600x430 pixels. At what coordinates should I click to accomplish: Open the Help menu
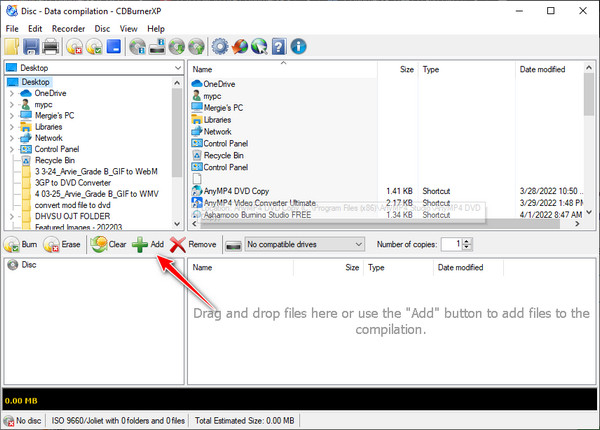click(156, 29)
